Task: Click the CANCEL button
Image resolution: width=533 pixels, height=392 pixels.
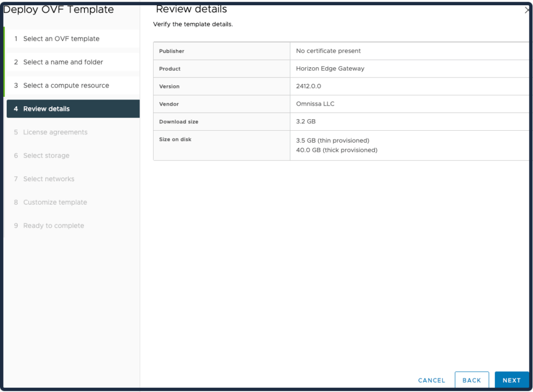Action: pos(432,381)
